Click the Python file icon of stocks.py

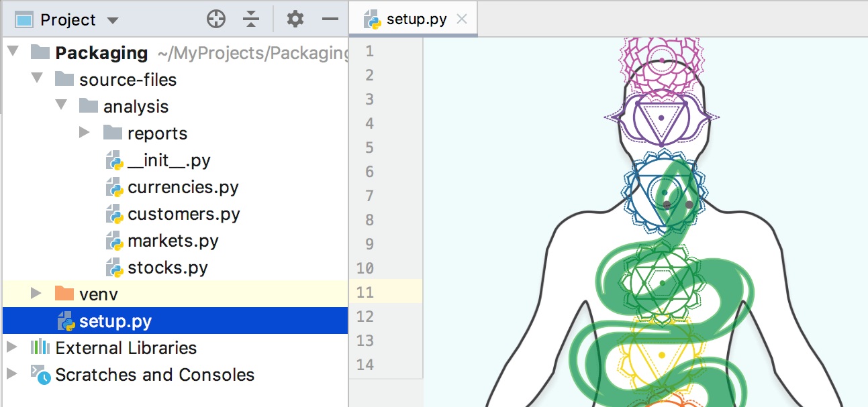point(115,268)
